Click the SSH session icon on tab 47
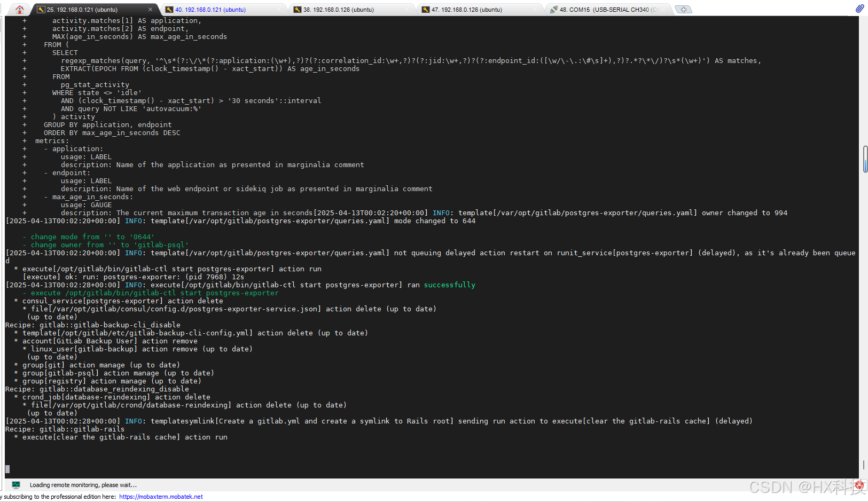Screen dimensions: 868x502 coord(426,10)
